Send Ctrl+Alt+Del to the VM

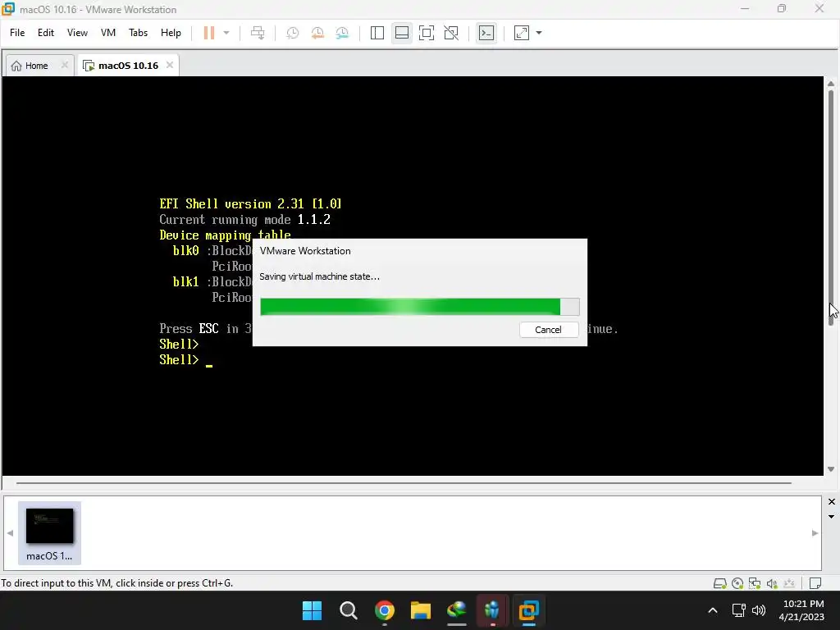(258, 33)
